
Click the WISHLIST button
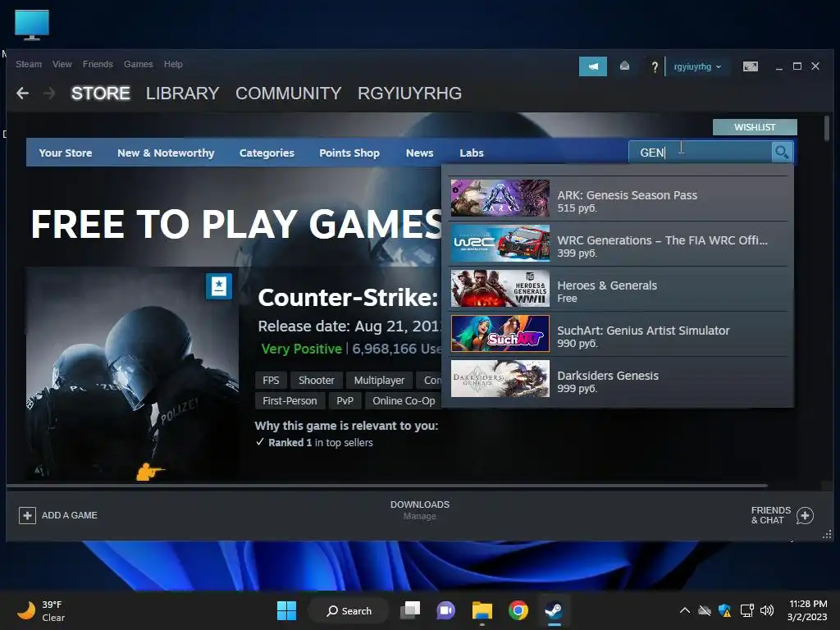(x=755, y=127)
